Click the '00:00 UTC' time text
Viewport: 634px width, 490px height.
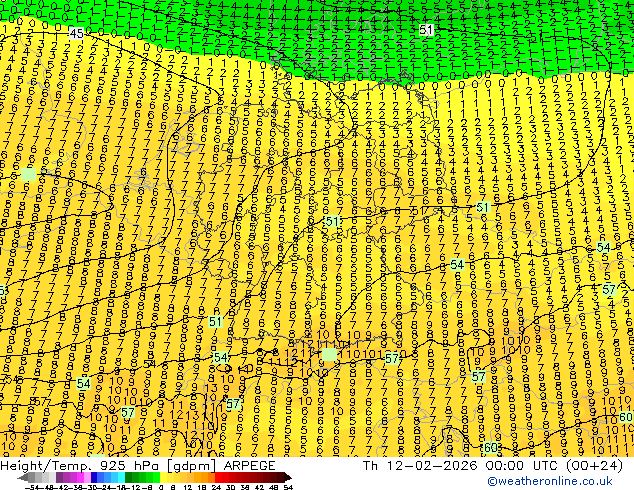(x=523, y=466)
